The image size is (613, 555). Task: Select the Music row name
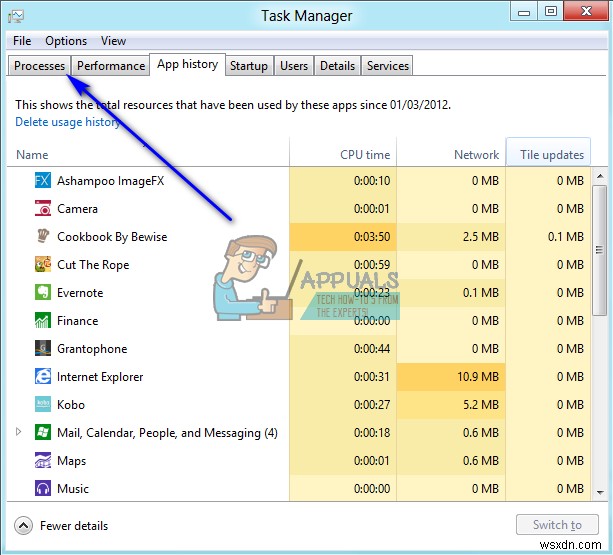73,489
